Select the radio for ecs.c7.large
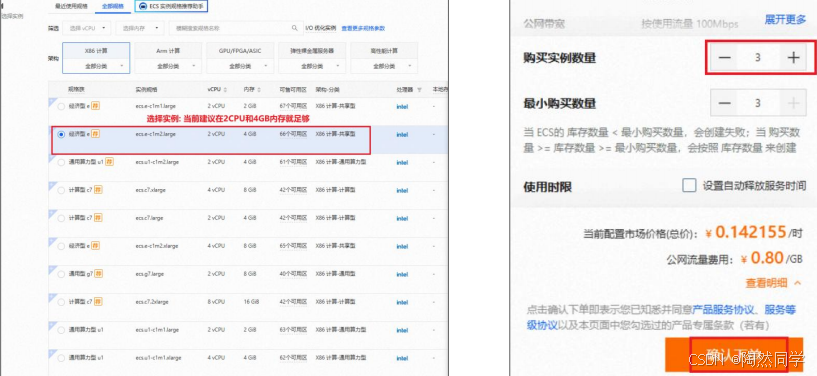The width and height of the screenshot is (817, 376). pos(61,218)
